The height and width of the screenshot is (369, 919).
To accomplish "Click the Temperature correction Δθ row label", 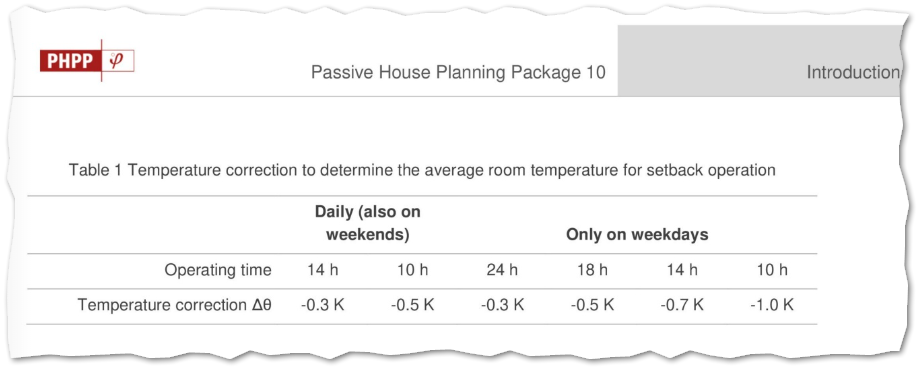I will (175, 305).
